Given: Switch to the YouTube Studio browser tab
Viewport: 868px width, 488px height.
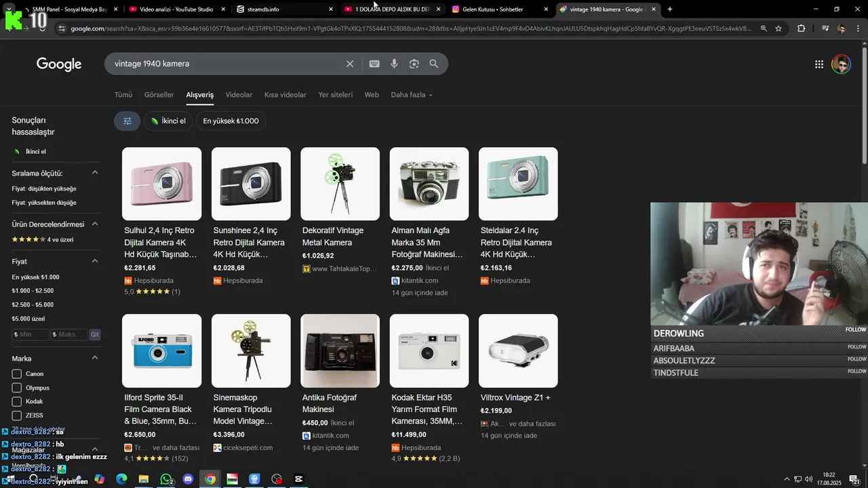Looking at the screenshot, I should 176,9.
